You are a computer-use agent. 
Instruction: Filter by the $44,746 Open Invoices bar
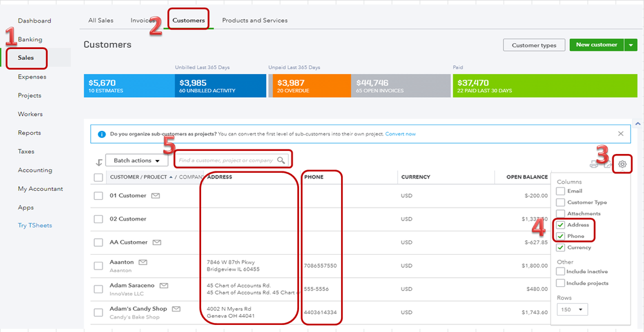pos(401,86)
